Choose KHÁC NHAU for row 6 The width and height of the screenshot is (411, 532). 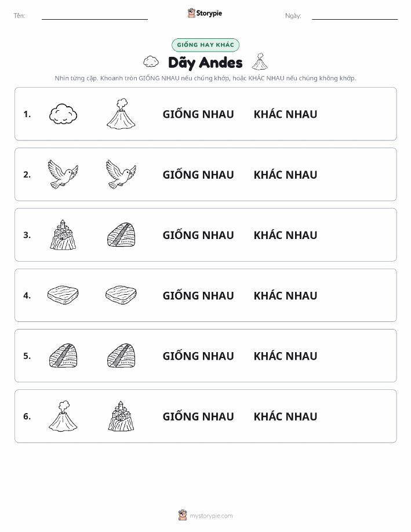tap(285, 417)
